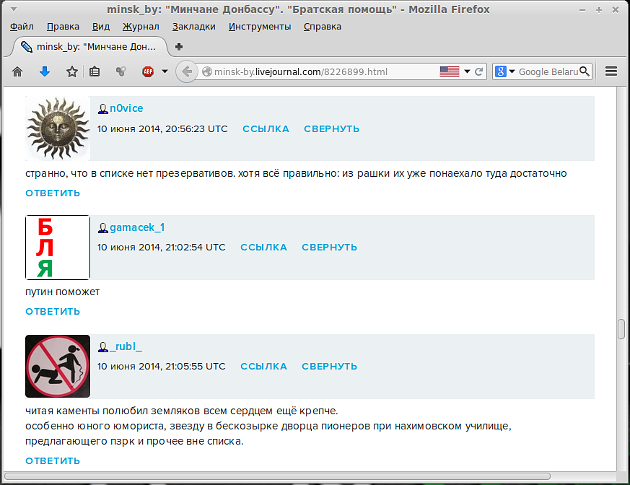This screenshot has height=485, width=630.
Task: Click the back navigation arrow
Action: pos(186,72)
